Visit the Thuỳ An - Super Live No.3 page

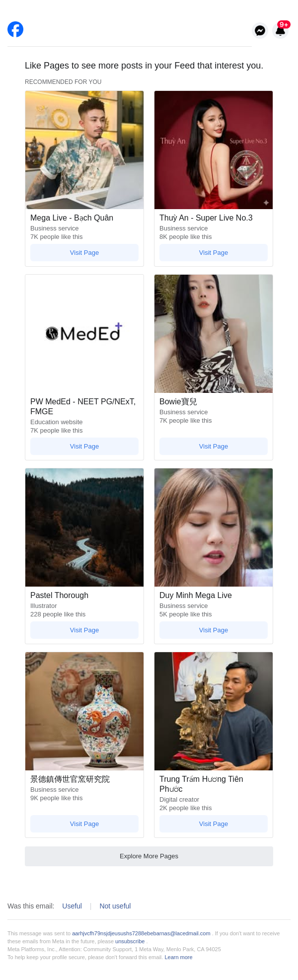click(x=214, y=253)
